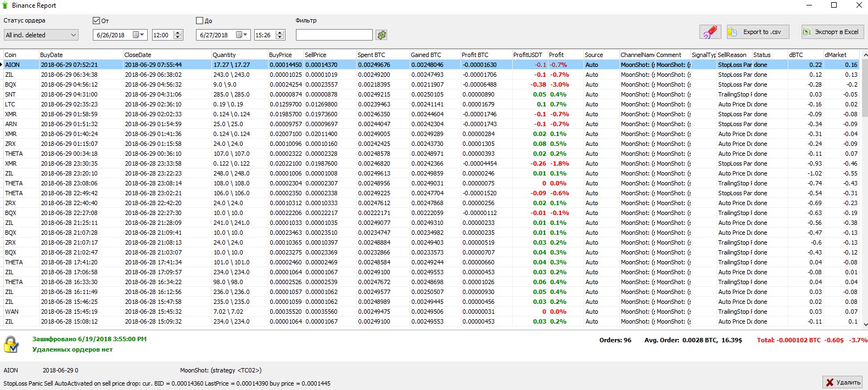
Task: Sort table by Coin column header
Action: [x=20, y=55]
